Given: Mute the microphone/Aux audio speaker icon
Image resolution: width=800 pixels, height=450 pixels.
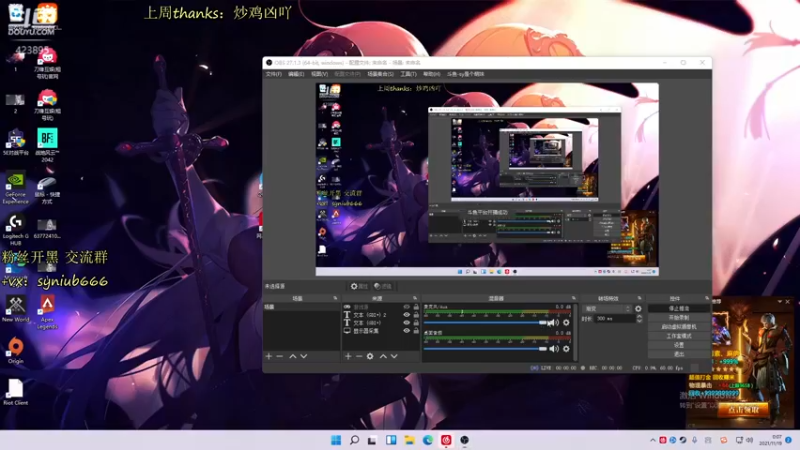Looking at the screenshot, I should click(554, 322).
